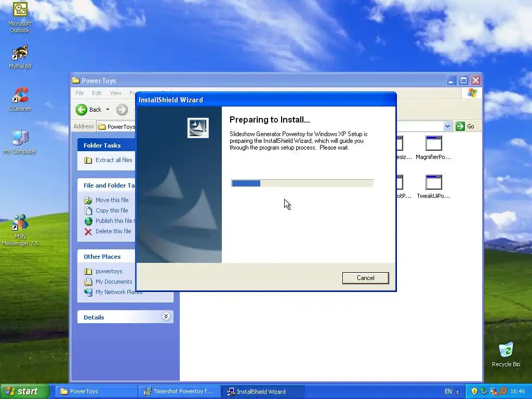Click the taskbar clock showing 16:46
This screenshot has height=399, width=532.
click(517, 392)
